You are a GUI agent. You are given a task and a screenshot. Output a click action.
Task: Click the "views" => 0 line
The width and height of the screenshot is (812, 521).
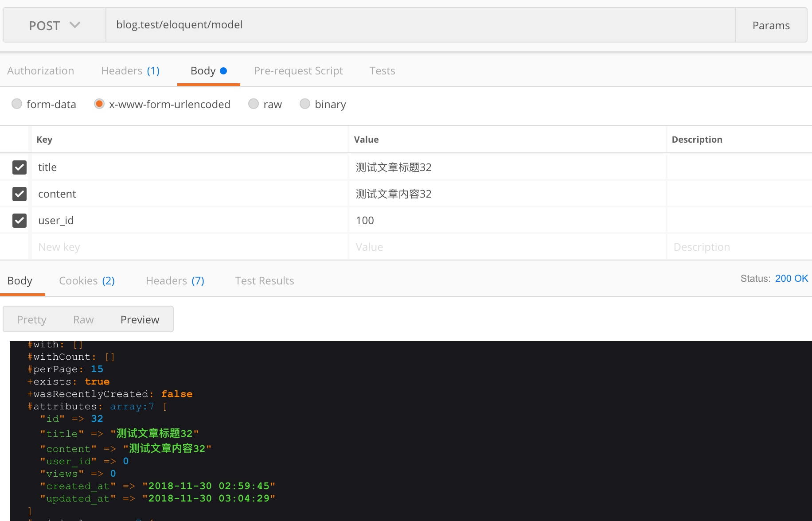pos(78,474)
